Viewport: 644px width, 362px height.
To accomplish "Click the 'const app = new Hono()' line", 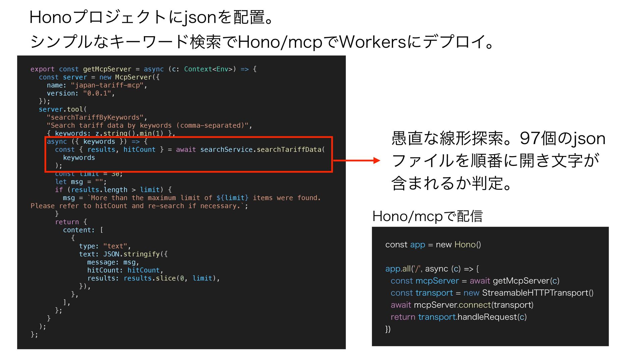I will point(433,245).
